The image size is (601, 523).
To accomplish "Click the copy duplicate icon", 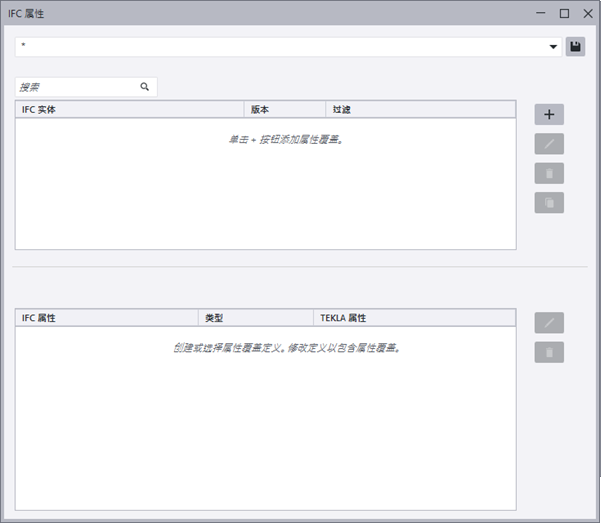I will tap(549, 202).
